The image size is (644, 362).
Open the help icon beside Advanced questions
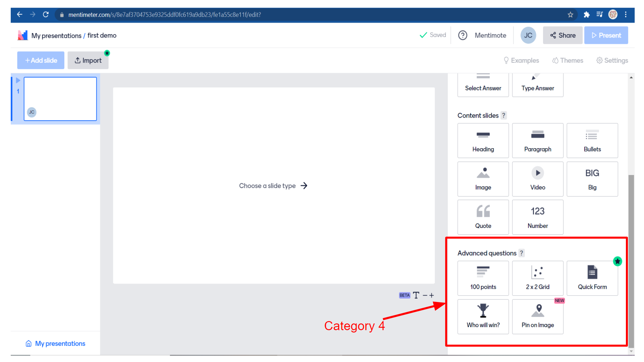[521, 253]
